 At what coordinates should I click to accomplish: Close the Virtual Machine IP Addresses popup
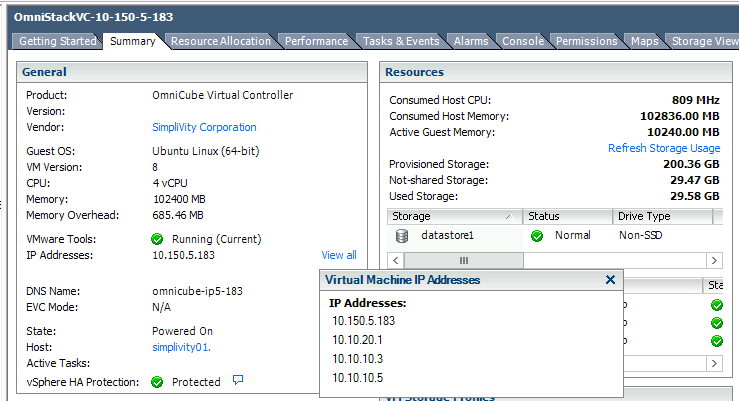point(610,280)
